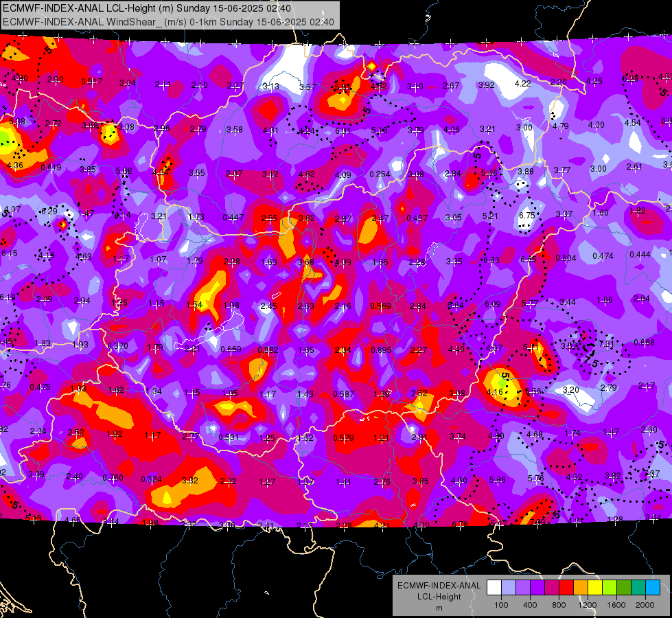Screen dimensions: 672x618
Task: Click the wind shear value '0.569'
Action: click(x=380, y=306)
